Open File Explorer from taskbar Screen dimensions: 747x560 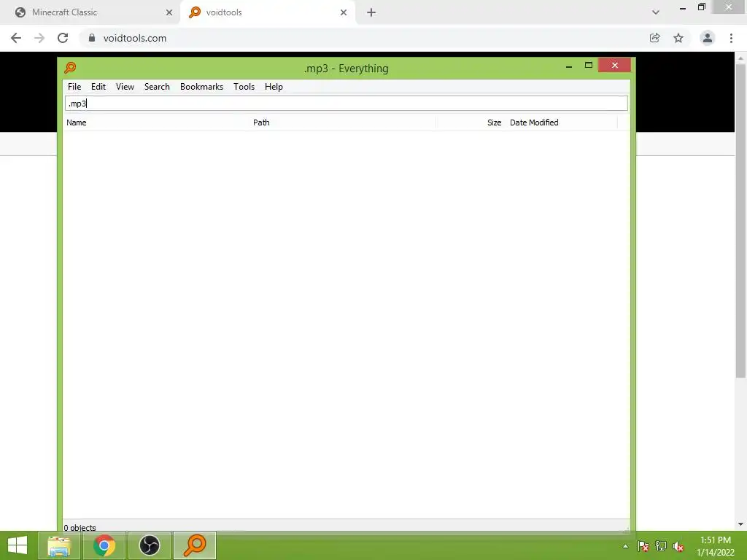[59, 545]
